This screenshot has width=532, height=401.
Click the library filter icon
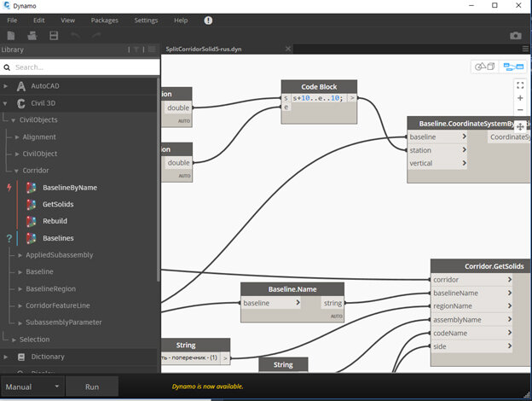pyautogui.click(x=136, y=49)
